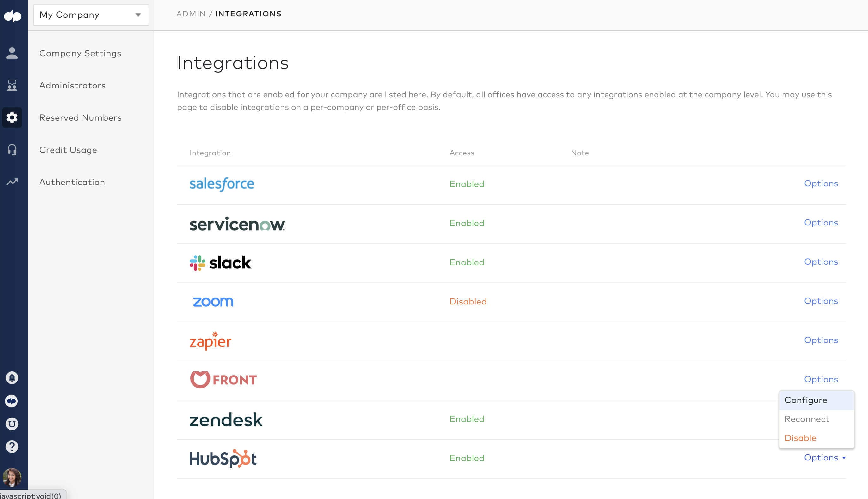Click the round Dialpad badge icon
Viewport: 868px width, 499px height.
pyautogui.click(x=12, y=401)
